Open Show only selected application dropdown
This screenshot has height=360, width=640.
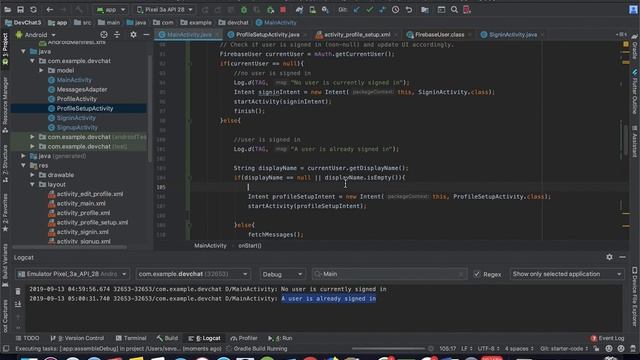pos(567,274)
